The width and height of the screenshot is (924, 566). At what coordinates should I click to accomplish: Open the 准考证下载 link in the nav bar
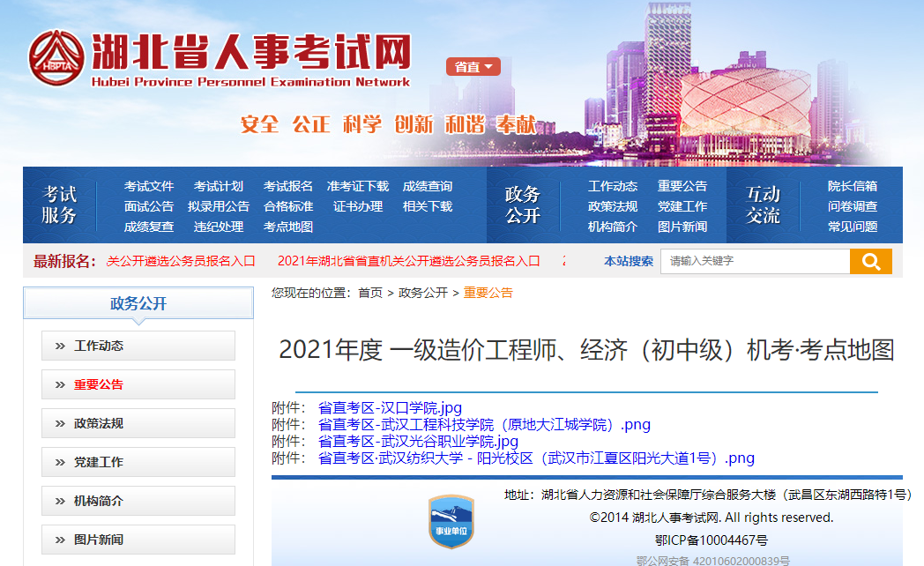click(x=357, y=186)
